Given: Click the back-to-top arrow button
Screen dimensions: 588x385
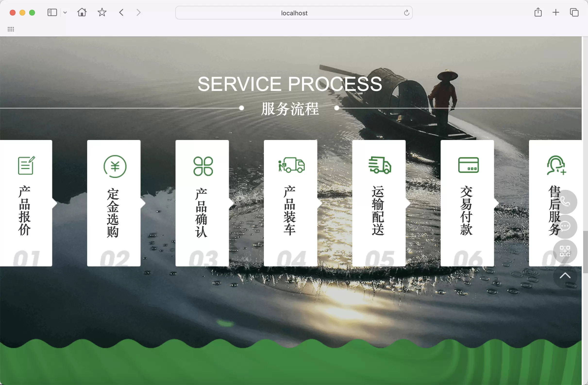Looking at the screenshot, I should [x=565, y=276].
